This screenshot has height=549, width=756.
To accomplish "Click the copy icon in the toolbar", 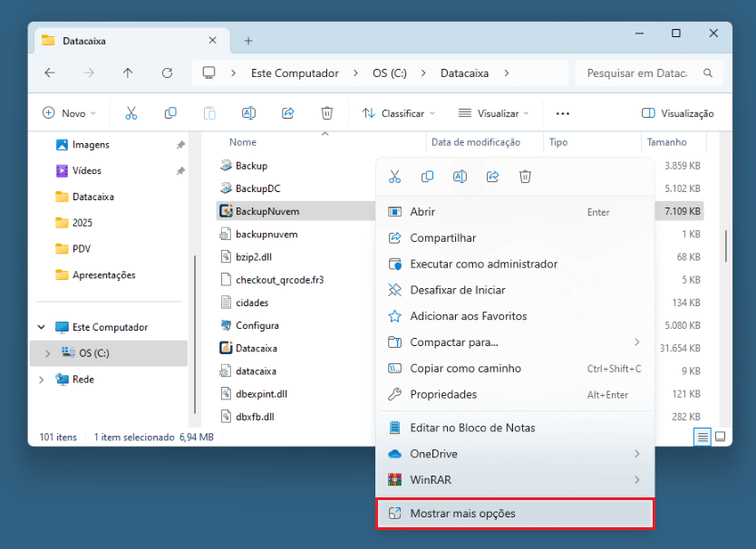I will pyautogui.click(x=170, y=113).
